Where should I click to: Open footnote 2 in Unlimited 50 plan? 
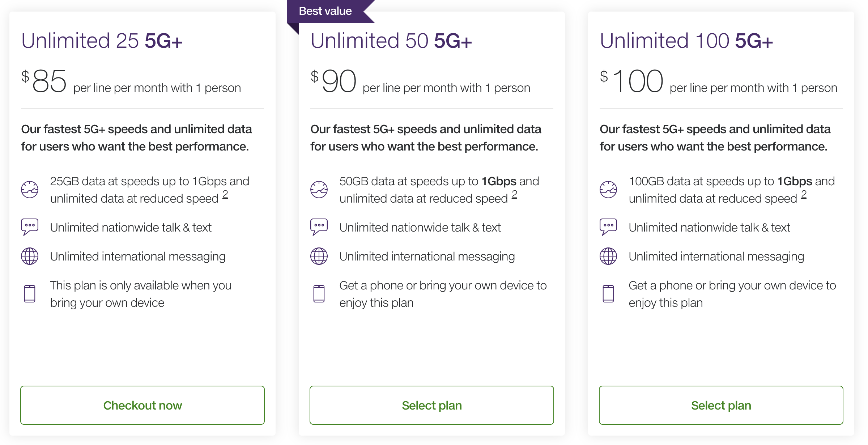click(x=515, y=195)
